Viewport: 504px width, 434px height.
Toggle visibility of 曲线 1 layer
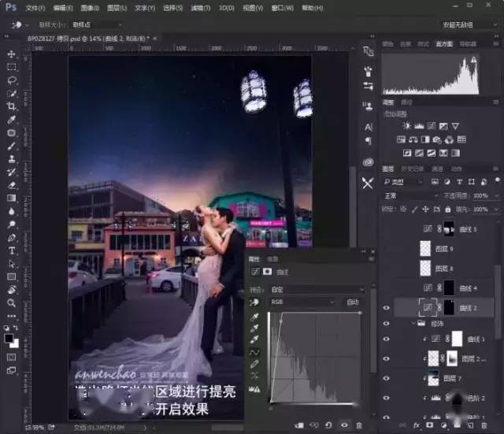click(387, 339)
